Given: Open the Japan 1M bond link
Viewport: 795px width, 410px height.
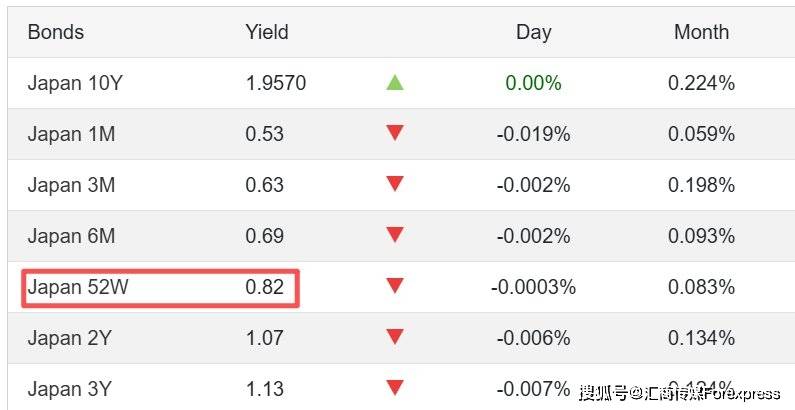Looking at the screenshot, I should (x=71, y=134).
